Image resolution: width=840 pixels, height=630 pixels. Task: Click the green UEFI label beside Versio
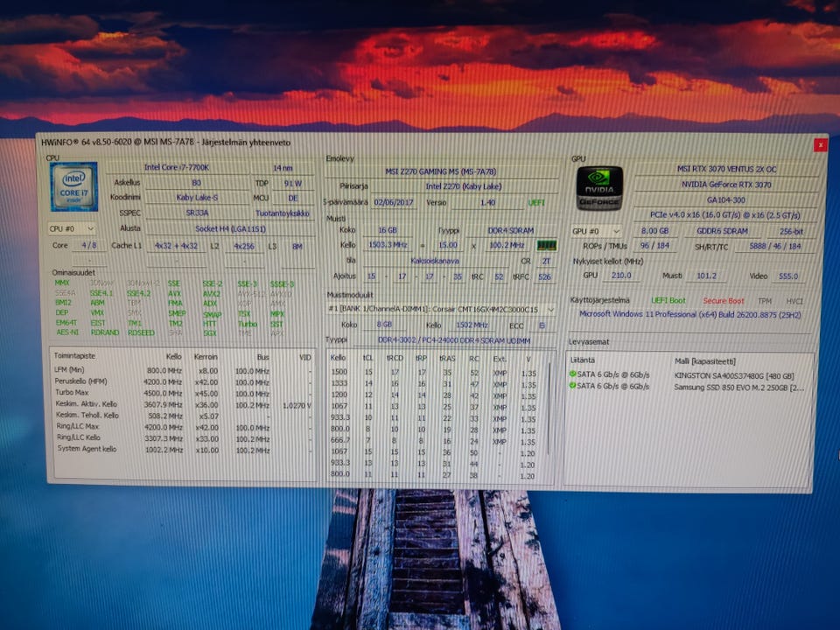click(x=535, y=202)
